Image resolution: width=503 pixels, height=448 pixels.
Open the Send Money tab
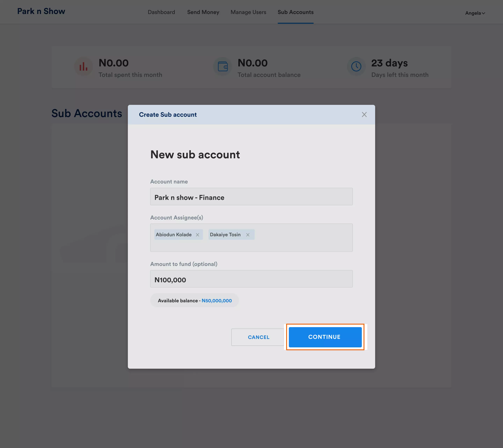(203, 12)
